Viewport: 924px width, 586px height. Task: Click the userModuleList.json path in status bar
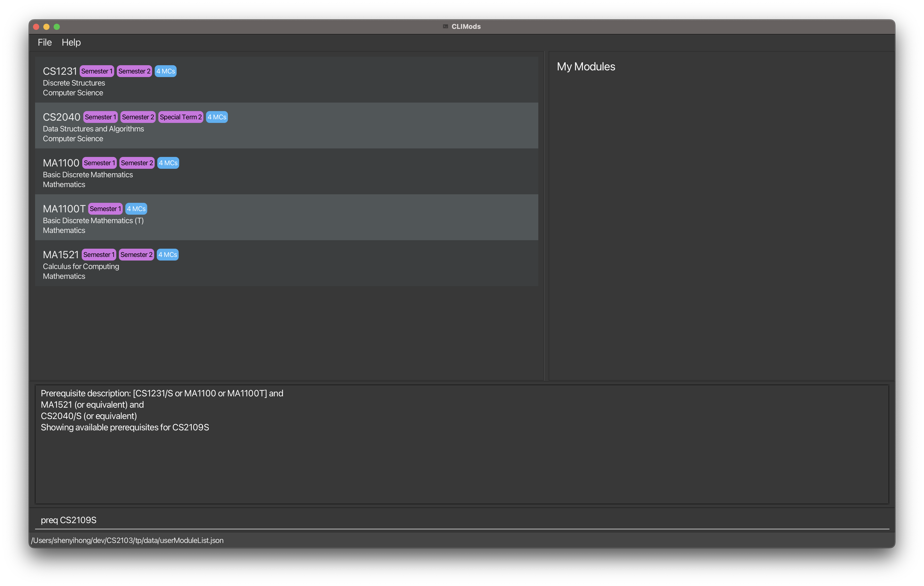point(127,540)
